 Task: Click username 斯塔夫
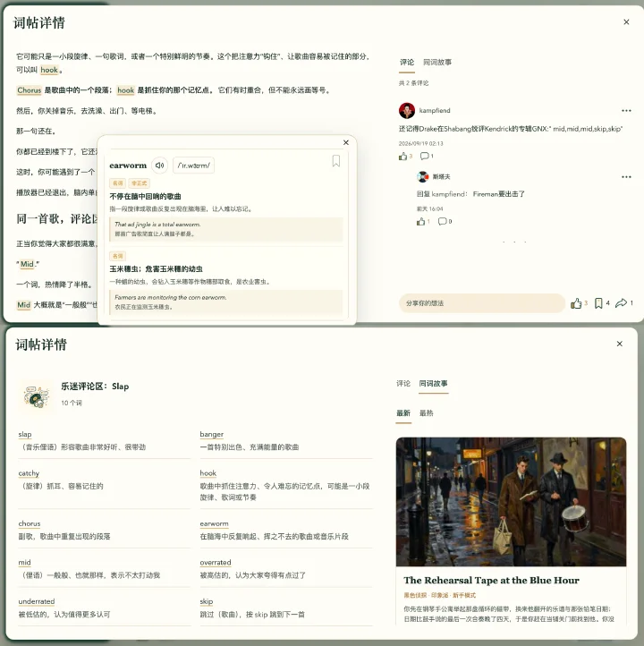pos(441,177)
